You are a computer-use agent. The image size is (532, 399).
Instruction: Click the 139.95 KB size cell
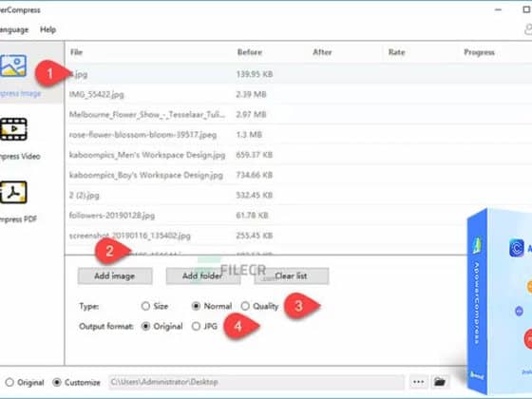[255, 74]
